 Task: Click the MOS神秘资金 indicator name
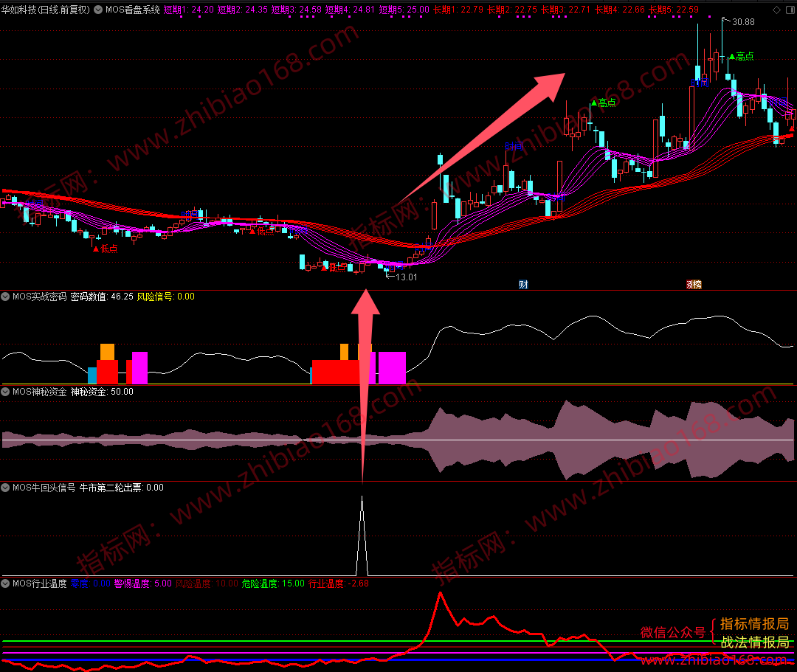click(x=40, y=392)
